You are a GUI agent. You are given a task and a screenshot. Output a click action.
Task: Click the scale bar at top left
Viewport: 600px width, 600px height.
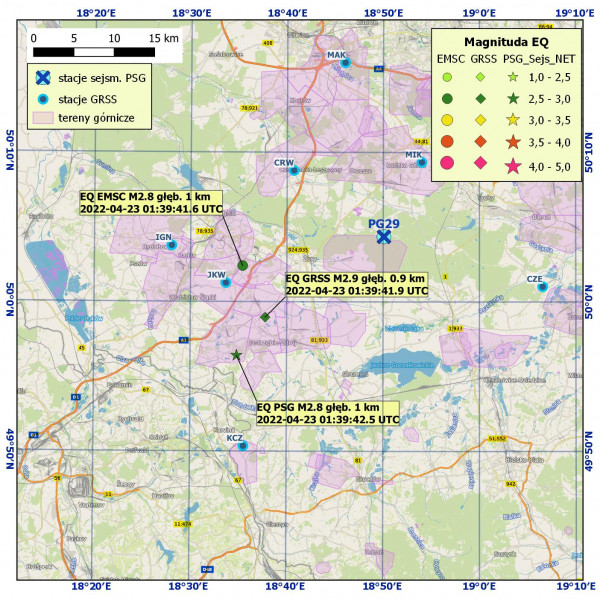pyautogui.click(x=94, y=52)
